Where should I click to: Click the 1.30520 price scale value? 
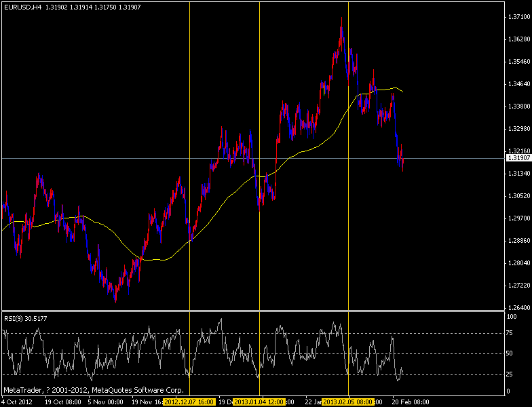(518, 195)
